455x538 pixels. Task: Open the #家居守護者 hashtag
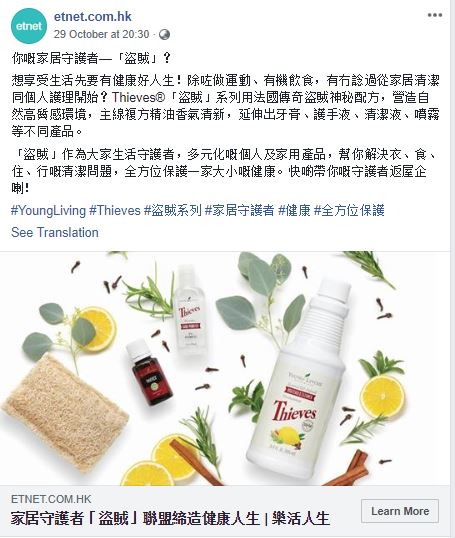[x=240, y=210]
